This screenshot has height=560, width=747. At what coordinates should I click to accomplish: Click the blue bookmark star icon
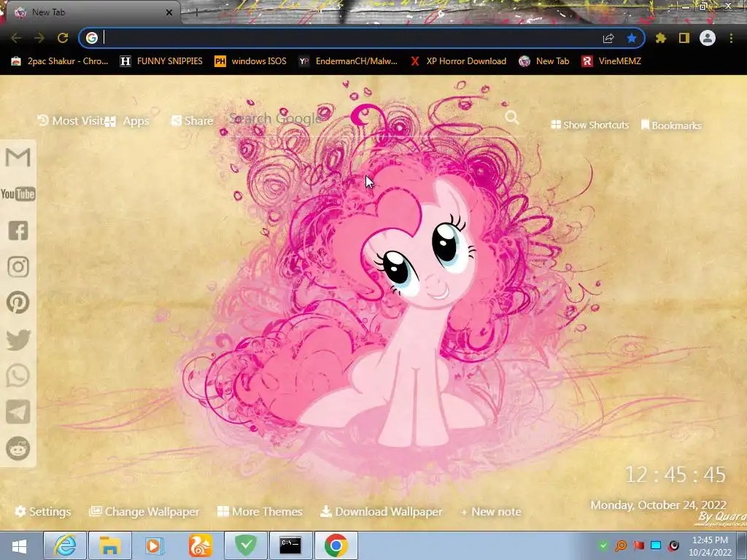click(632, 38)
